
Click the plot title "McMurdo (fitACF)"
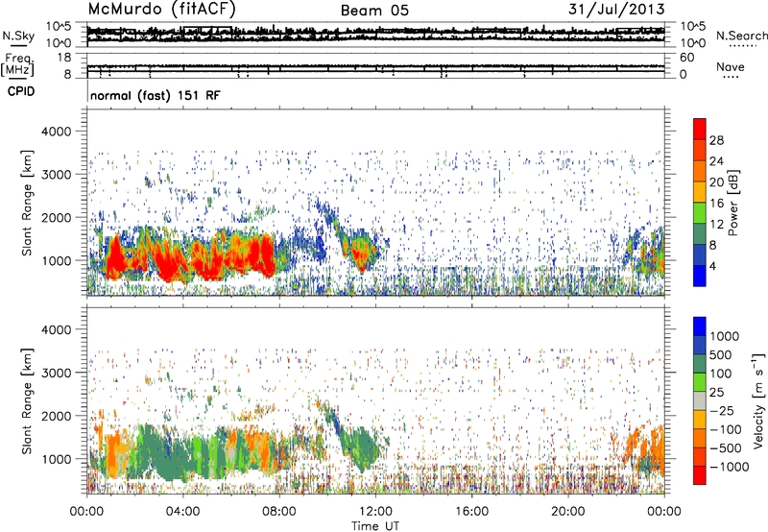161,10
